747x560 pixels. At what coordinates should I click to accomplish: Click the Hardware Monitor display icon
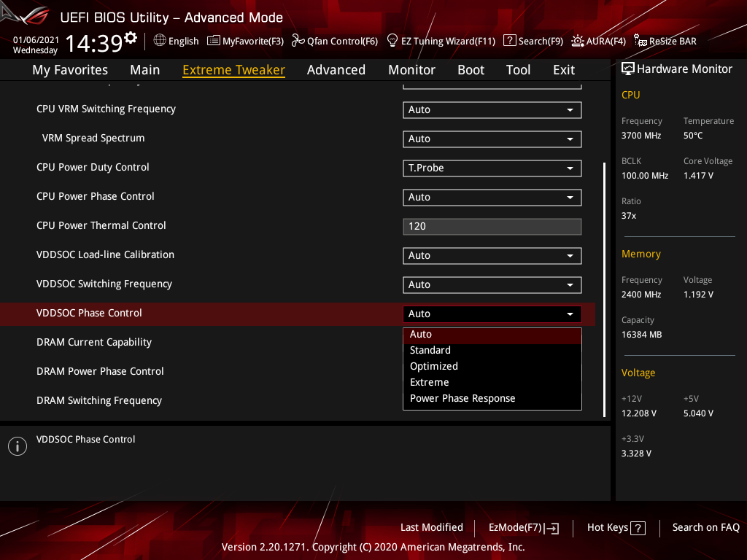point(628,69)
